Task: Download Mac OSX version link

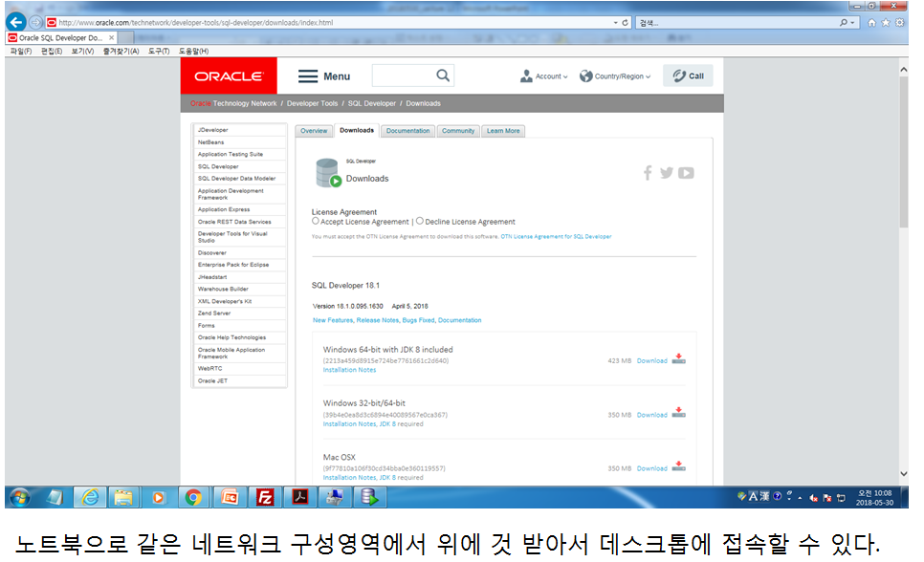Action: tap(651, 468)
